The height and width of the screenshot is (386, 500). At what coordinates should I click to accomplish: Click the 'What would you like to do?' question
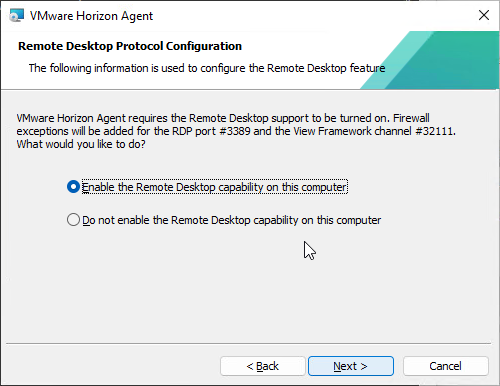pyautogui.click(x=81, y=144)
